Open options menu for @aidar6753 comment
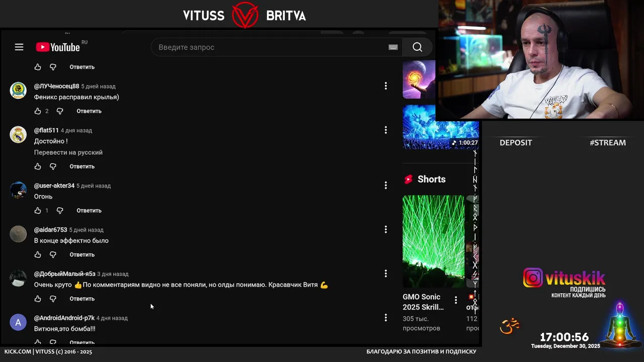644x362 pixels. [386, 230]
